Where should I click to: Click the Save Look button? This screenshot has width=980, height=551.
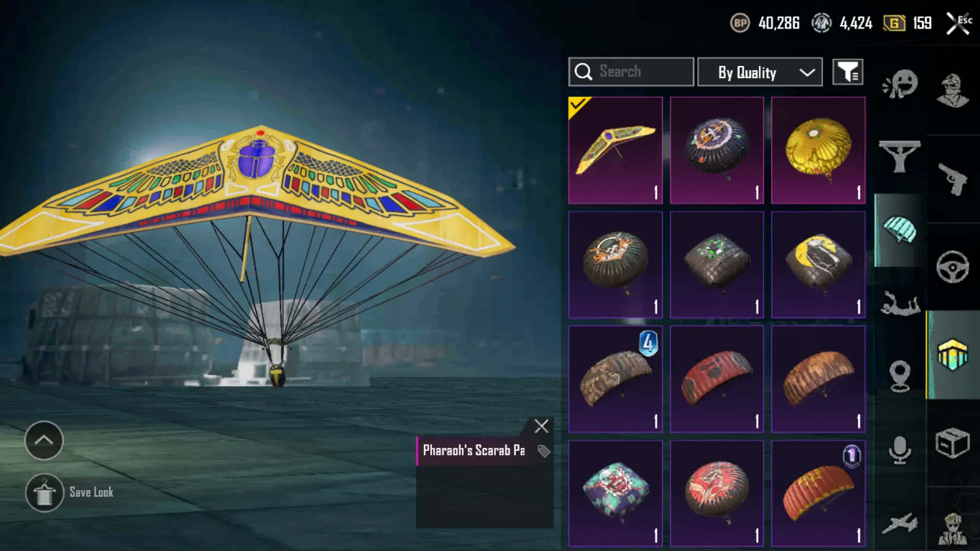[70, 492]
